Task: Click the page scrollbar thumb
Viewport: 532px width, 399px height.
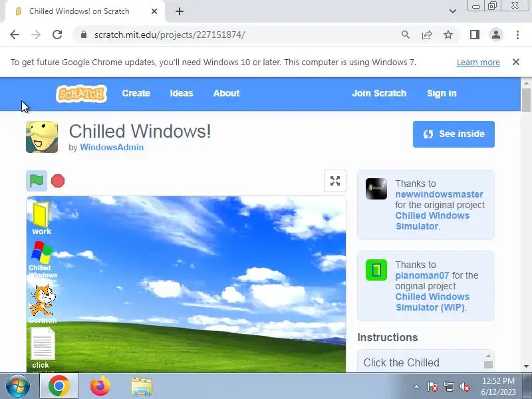Action: pyautogui.click(x=526, y=100)
